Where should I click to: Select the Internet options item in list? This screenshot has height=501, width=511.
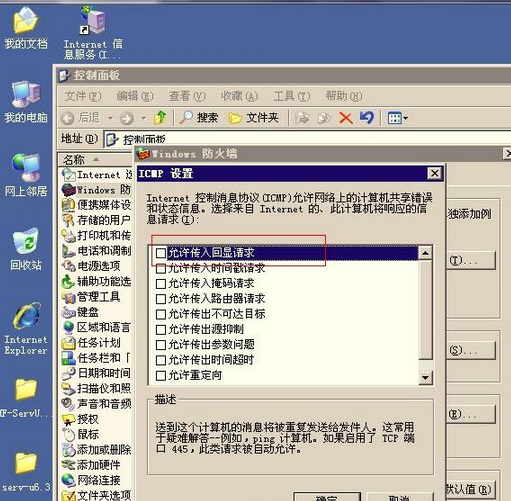coord(97,174)
